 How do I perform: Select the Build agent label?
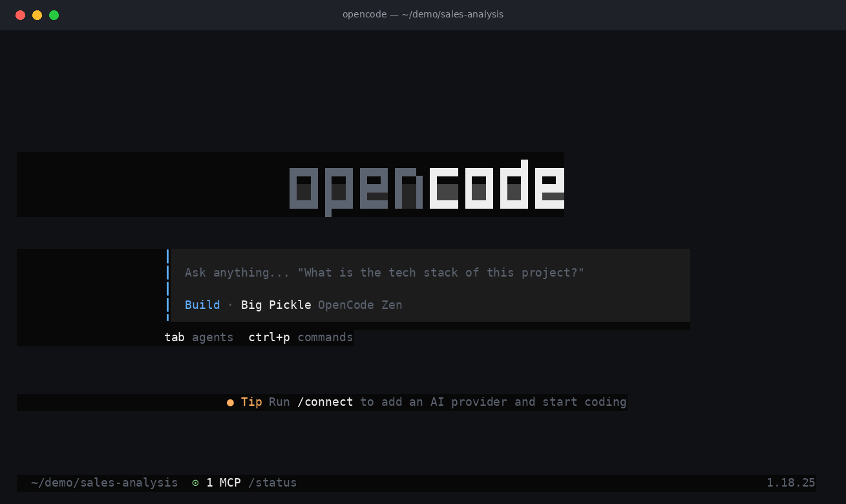click(x=202, y=305)
